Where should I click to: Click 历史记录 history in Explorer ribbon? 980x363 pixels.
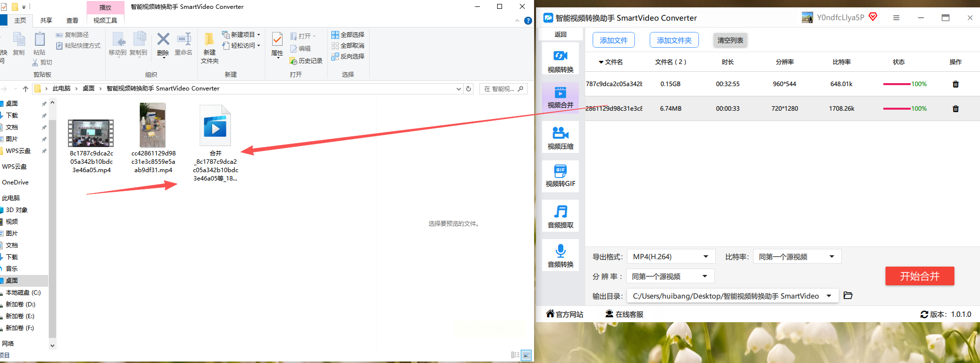tap(306, 61)
